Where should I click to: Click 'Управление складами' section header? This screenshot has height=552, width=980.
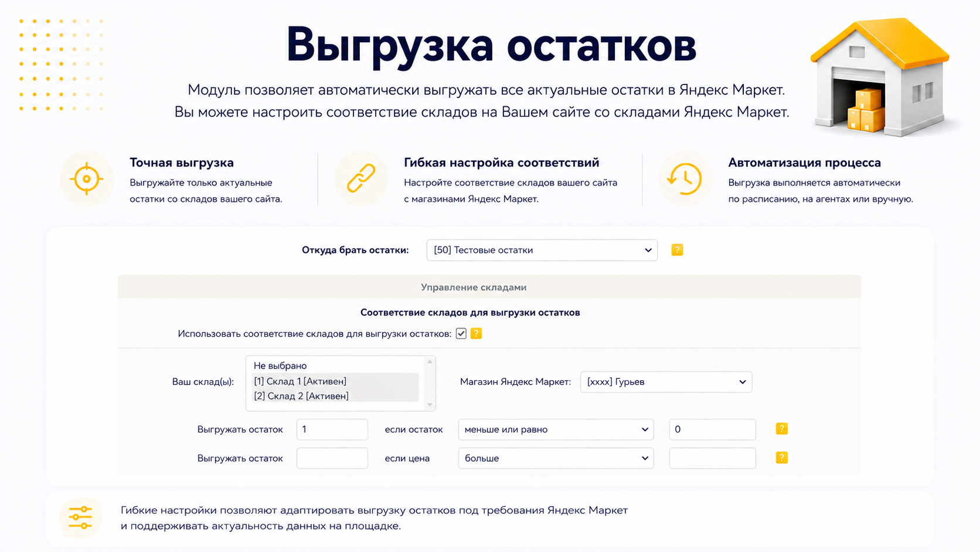[x=489, y=287]
